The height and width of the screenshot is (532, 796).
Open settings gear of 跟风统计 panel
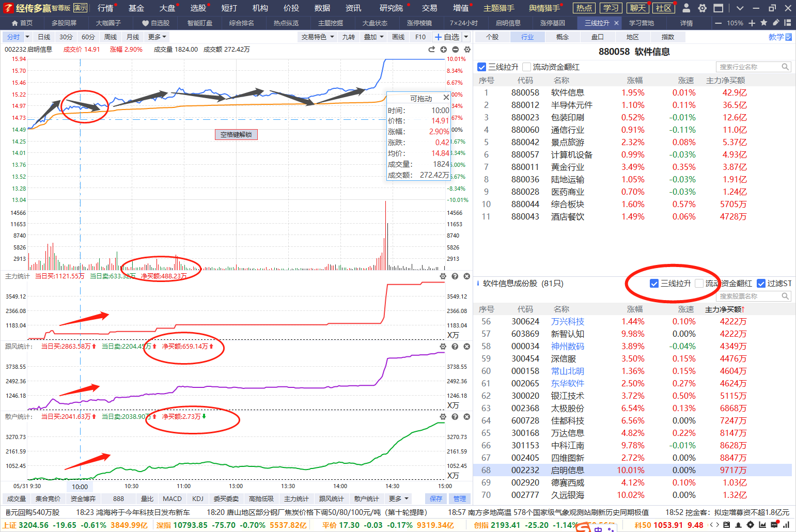pyautogui.click(x=443, y=346)
